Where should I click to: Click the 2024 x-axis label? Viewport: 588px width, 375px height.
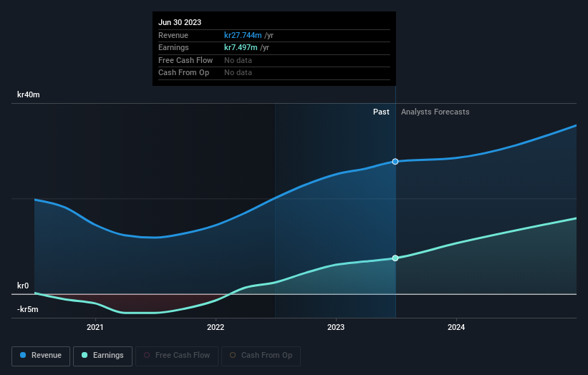tap(456, 328)
